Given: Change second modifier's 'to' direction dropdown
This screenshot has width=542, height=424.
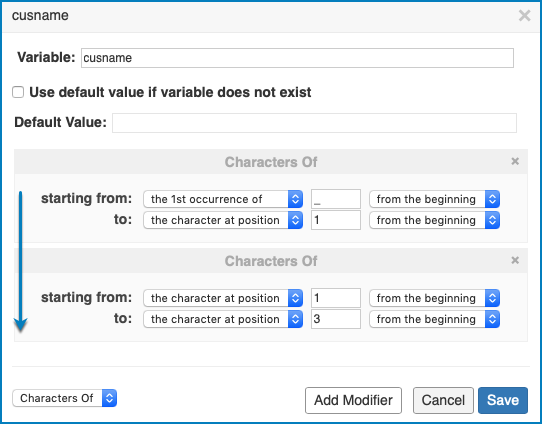Looking at the screenshot, I should [x=434, y=319].
